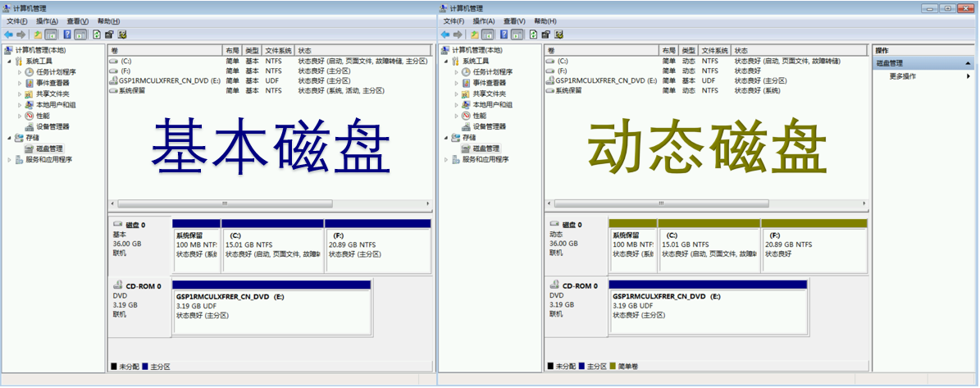The image size is (980, 388).
Task: Open 帮助(H) menu in dynamic disk window
Action: pyautogui.click(x=545, y=21)
